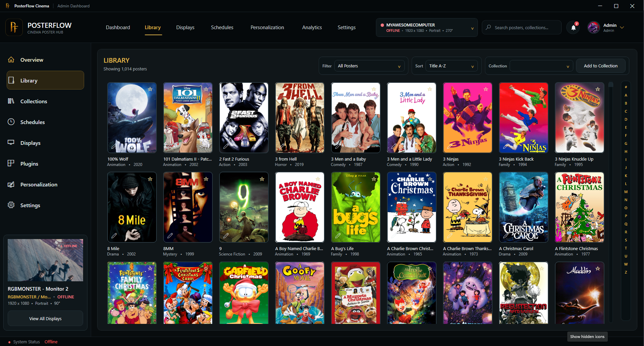Open Schedules in top navigation
The width and height of the screenshot is (644, 346).
pos(222,27)
